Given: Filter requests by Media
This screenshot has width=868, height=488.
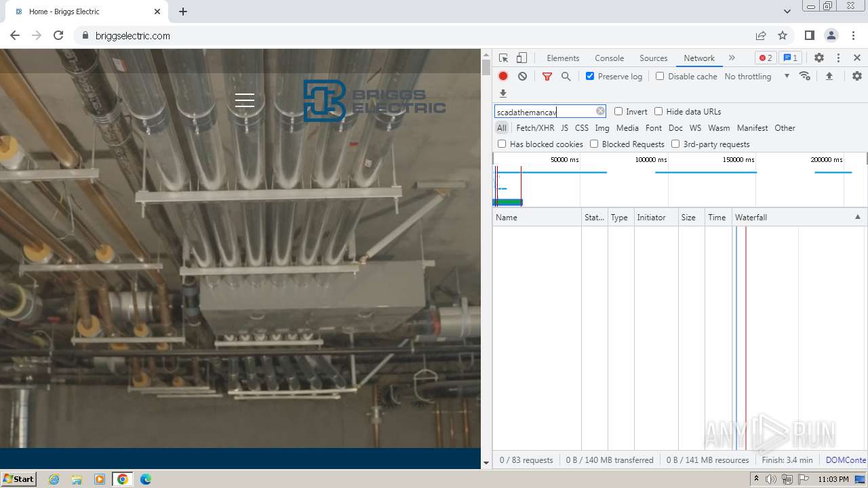Looking at the screenshot, I should (x=627, y=127).
